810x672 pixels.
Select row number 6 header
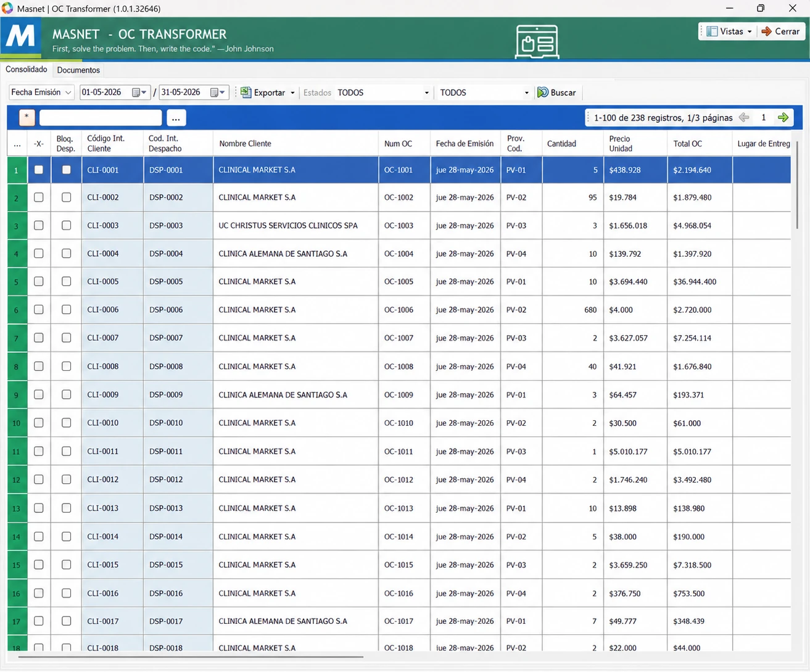click(x=17, y=310)
